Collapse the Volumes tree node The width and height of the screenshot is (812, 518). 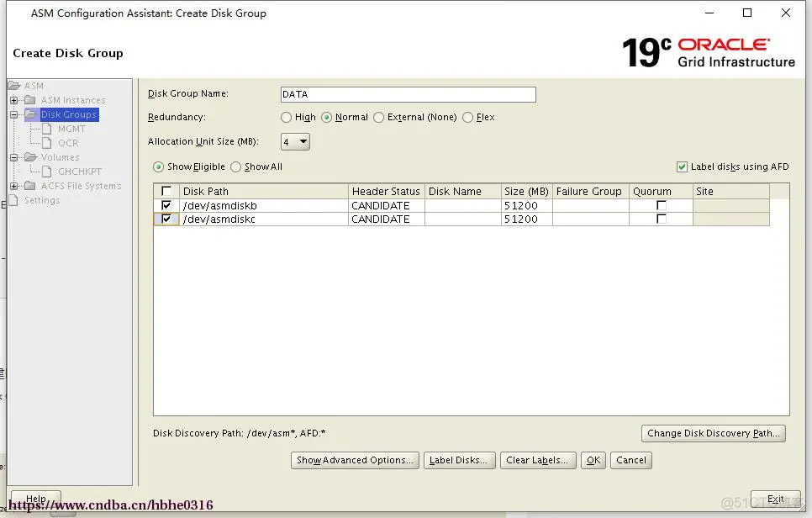[x=14, y=157]
